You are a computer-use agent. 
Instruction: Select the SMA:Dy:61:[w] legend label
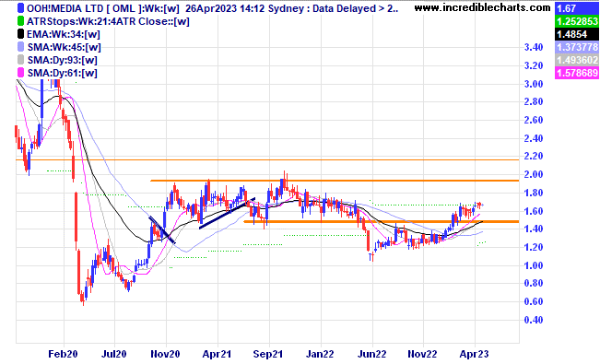(x=63, y=73)
